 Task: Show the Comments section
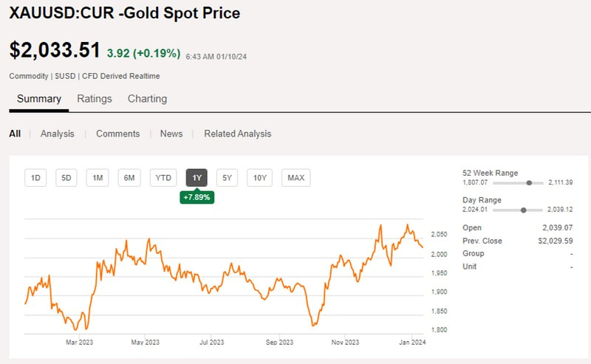coord(117,134)
